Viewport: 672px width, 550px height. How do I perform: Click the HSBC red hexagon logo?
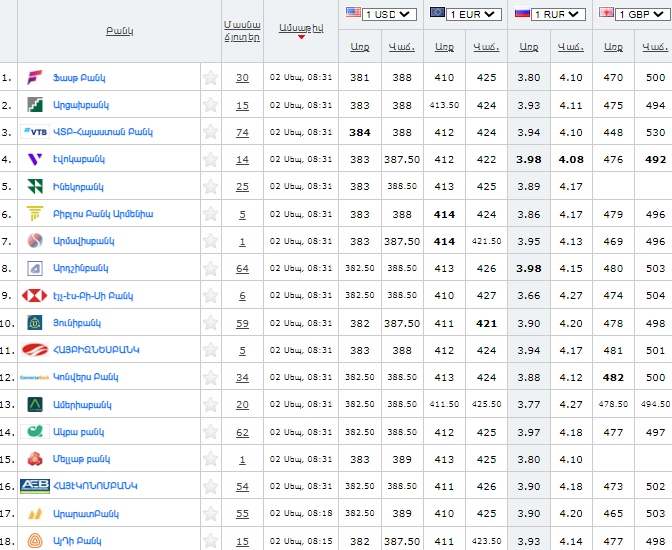coord(35,295)
